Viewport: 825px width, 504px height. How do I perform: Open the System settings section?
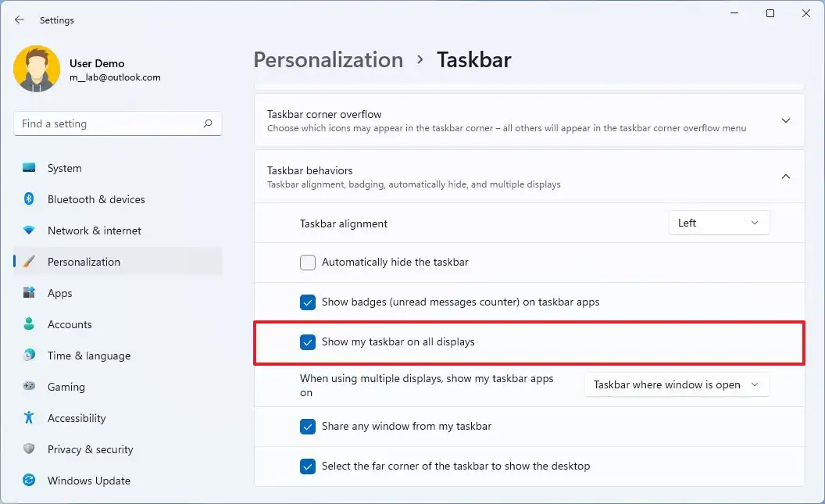[x=64, y=168]
